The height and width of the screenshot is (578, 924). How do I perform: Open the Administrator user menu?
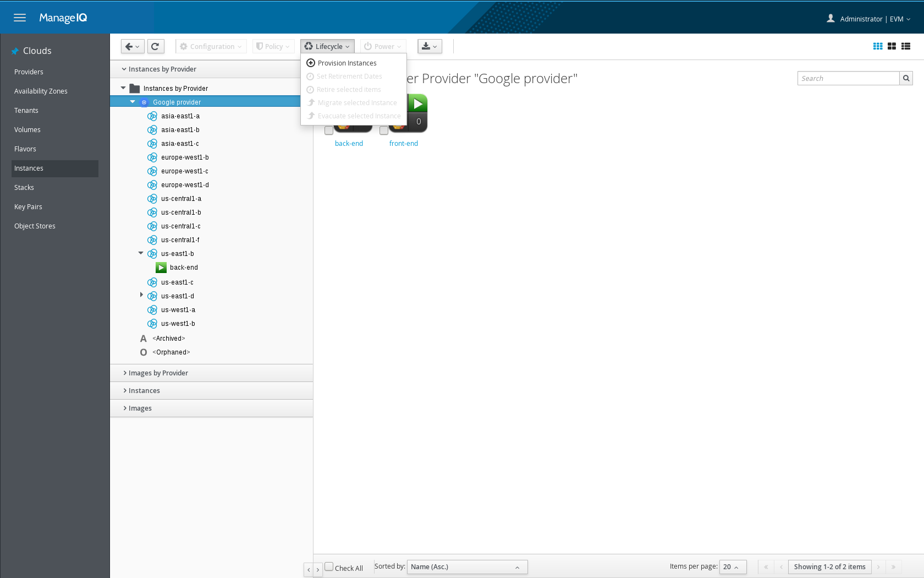(869, 19)
